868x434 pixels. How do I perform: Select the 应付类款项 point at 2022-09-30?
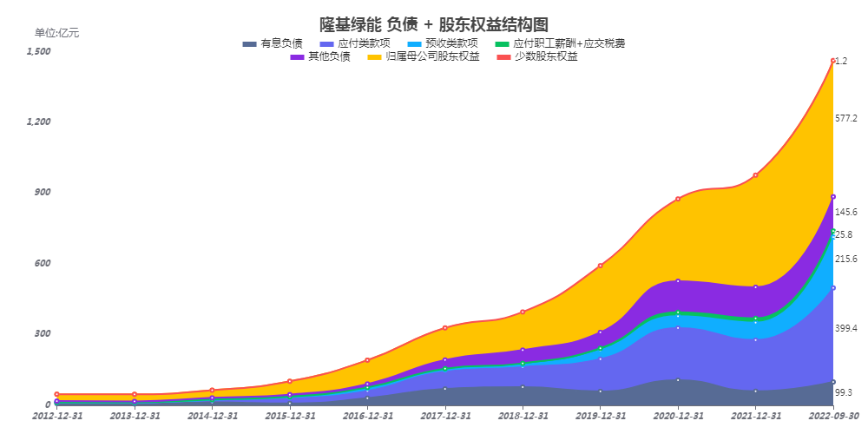832,288
